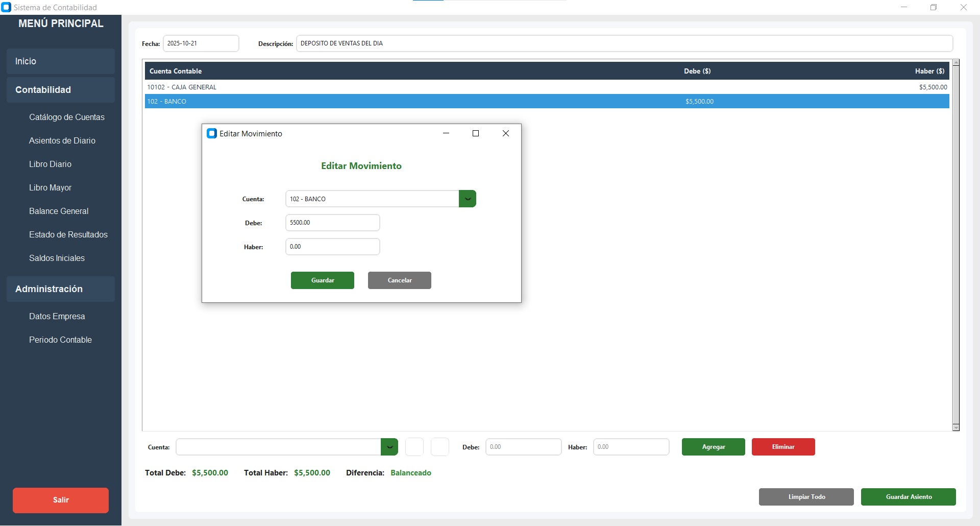
Task: Maximize the Editar Movimiento dialog
Action: [x=475, y=133]
